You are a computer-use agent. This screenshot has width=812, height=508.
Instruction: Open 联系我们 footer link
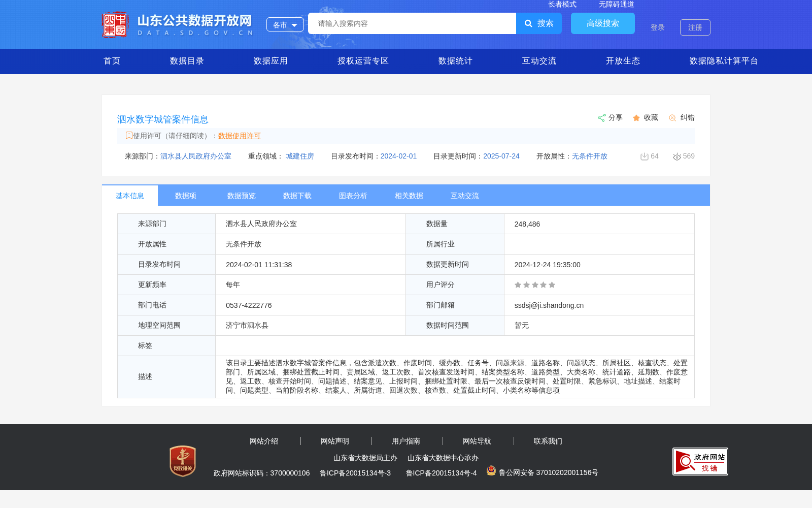coord(548,441)
